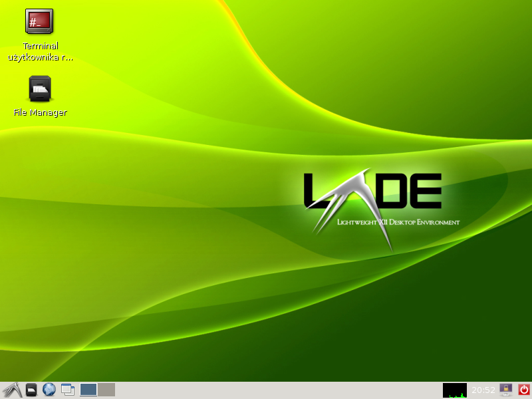Click the 20:52 clock
Viewport: 532px width, 399px height.
click(x=483, y=390)
